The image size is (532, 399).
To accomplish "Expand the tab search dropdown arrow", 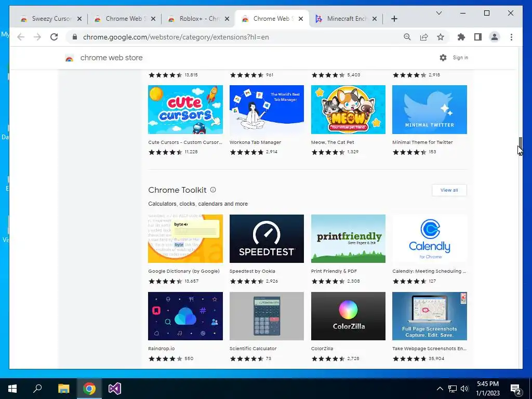I will point(438,13).
